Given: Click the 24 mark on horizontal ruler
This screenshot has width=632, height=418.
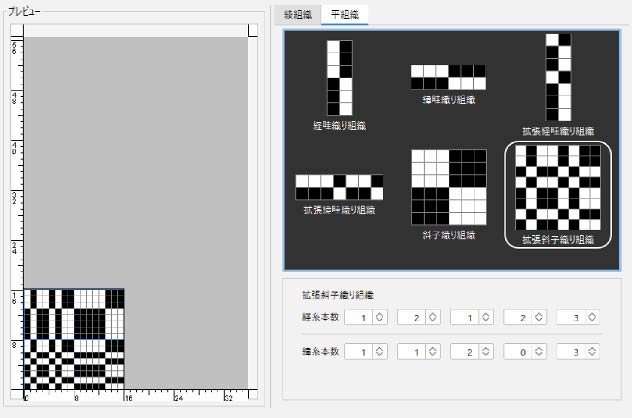Looking at the screenshot, I should (x=179, y=398).
